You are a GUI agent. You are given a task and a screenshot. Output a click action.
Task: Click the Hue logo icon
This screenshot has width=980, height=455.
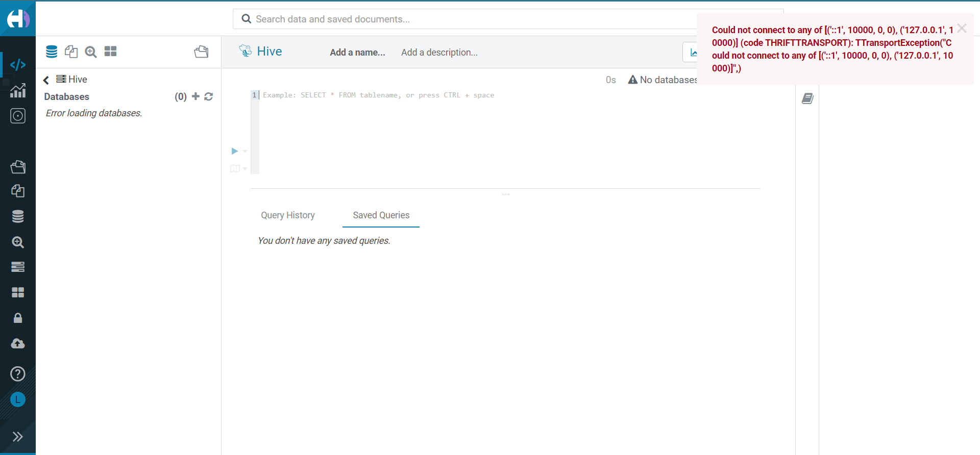(x=18, y=19)
